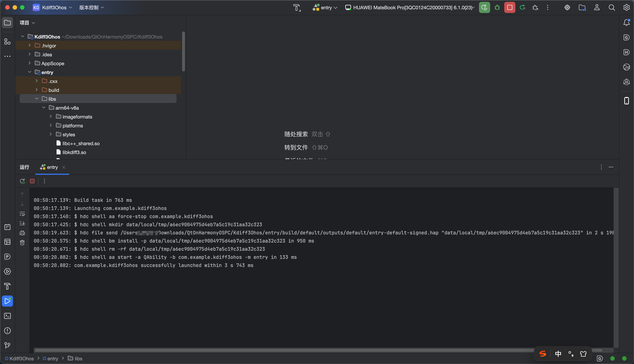Click the Sogou input method S icon
The height and width of the screenshot is (364, 634).
pos(543,353)
